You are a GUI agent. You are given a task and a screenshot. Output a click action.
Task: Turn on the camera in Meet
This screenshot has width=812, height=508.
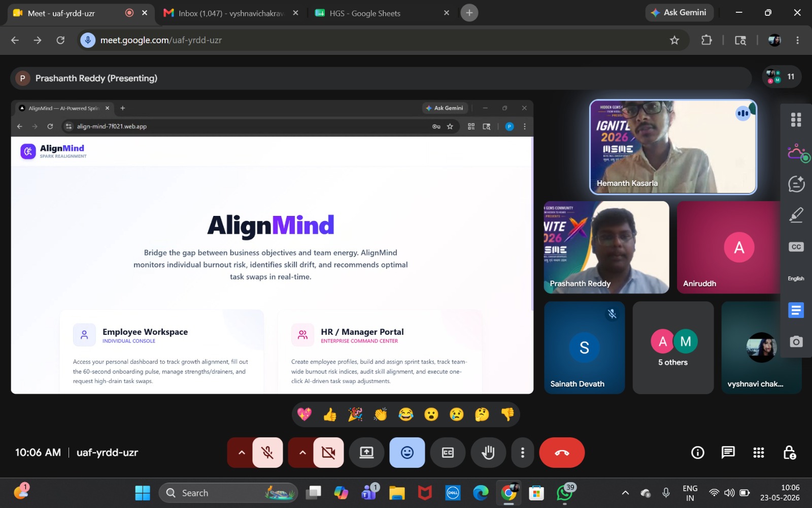[328, 453]
